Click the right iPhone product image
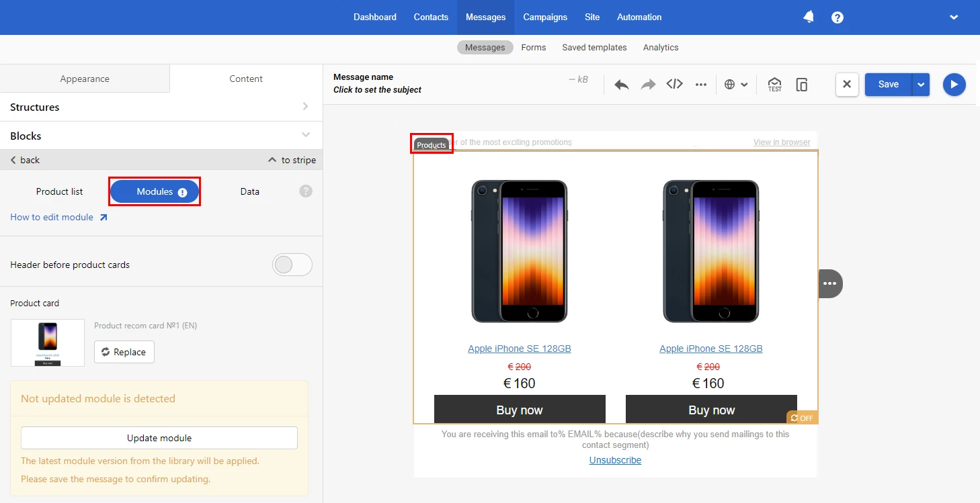The width and height of the screenshot is (980, 503). coord(711,251)
